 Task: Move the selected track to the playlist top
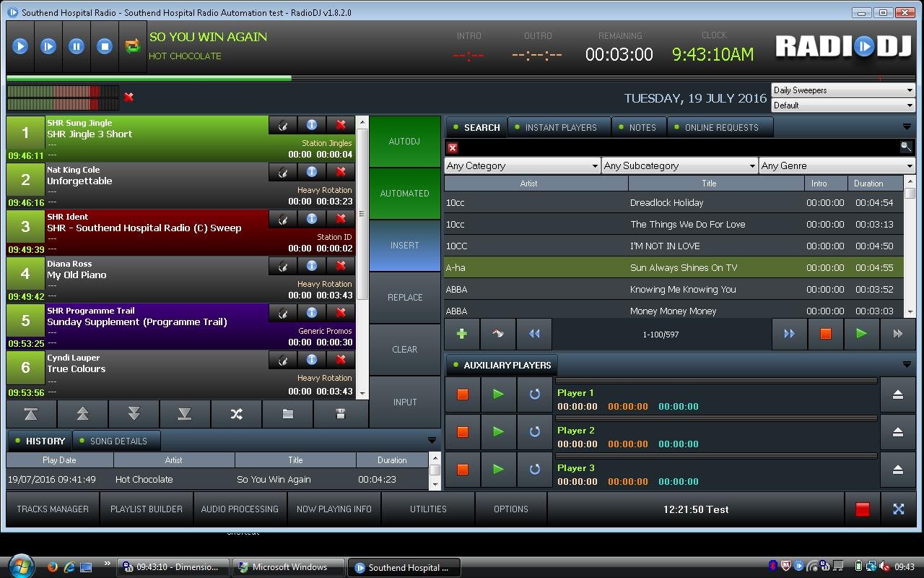click(x=31, y=414)
